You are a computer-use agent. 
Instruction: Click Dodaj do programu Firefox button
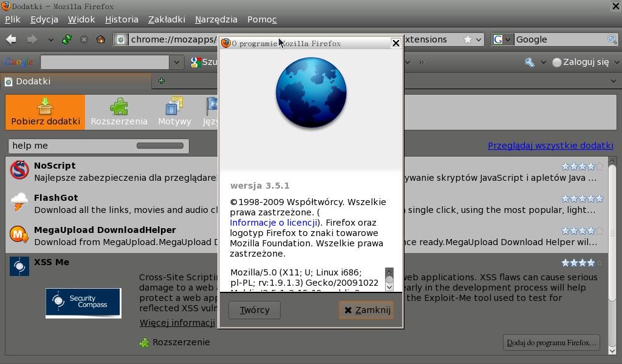point(552,343)
